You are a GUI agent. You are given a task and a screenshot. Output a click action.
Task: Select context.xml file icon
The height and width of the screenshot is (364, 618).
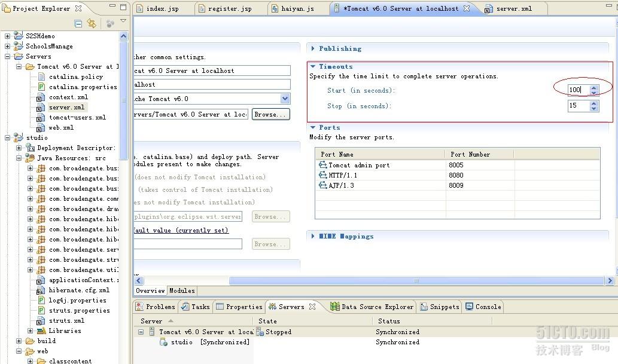(x=41, y=97)
